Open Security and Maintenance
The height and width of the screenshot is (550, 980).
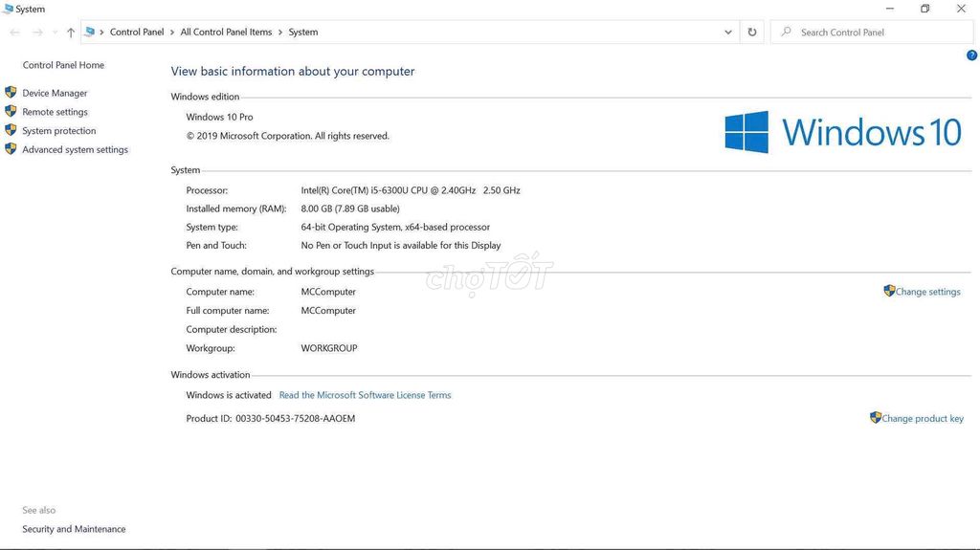pos(74,529)
